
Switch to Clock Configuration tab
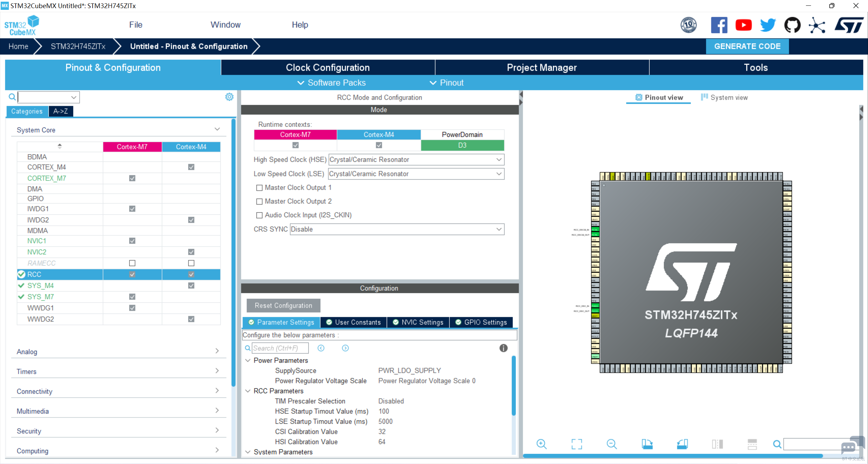pyautogui.click(x=328, y=67)
